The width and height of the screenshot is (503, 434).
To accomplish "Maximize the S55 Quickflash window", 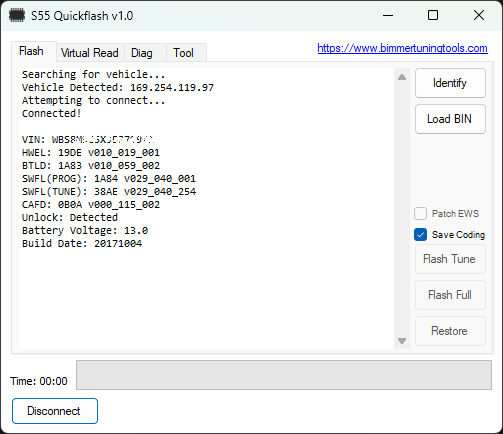I will coord(433,15).
